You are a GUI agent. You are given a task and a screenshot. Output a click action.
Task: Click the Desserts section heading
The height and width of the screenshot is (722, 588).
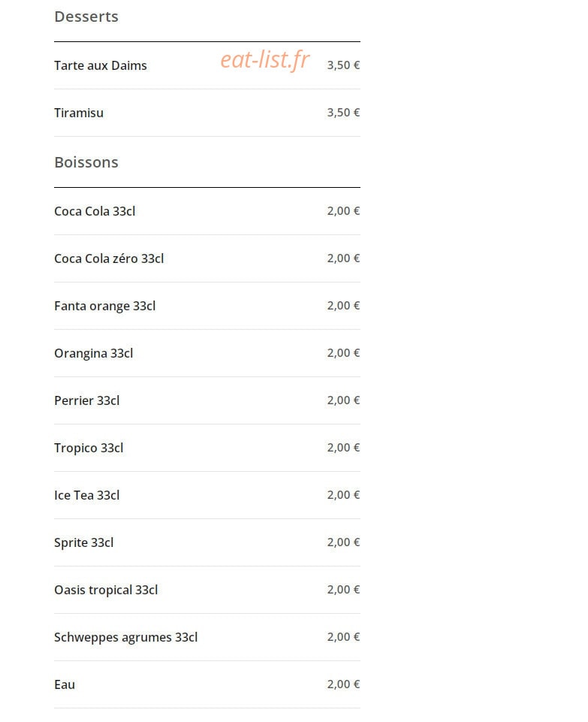click(86, 17)
